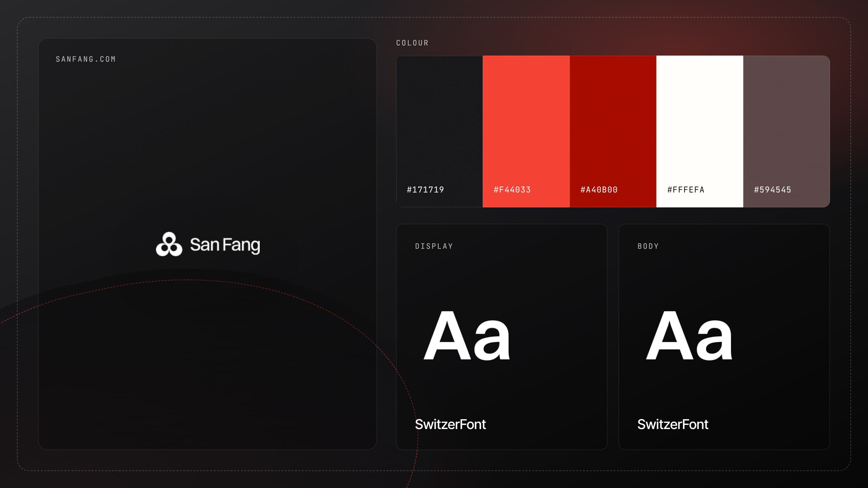
Task: Click the BODY card label
Action: [648, 246]
